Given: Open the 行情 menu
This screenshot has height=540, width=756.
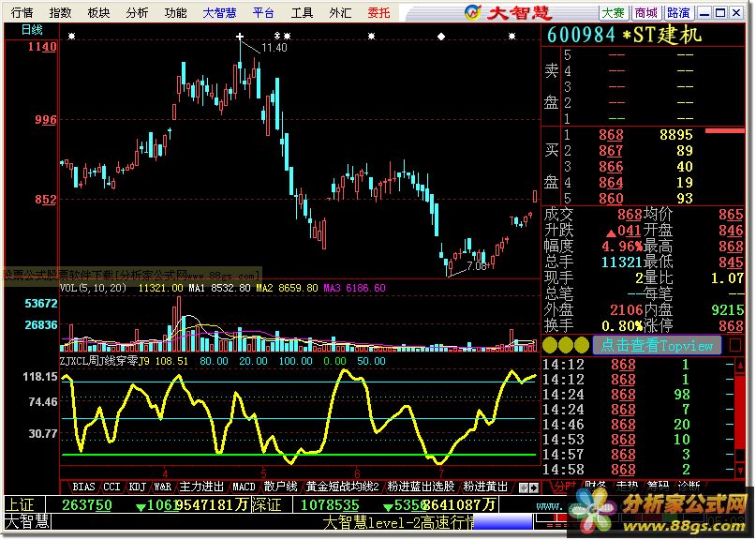Looking at the screenshot, I should [x=22, y=12].
